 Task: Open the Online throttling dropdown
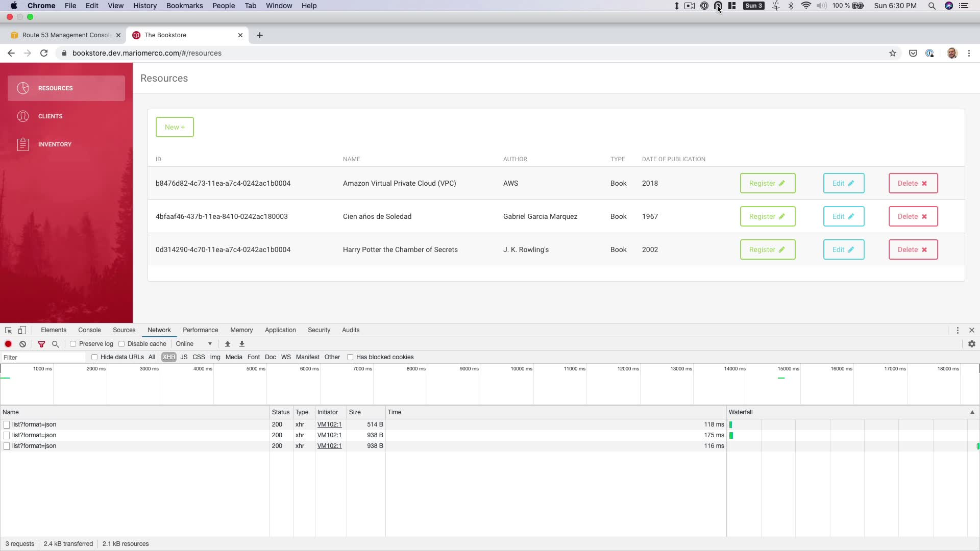coord(193,344)
